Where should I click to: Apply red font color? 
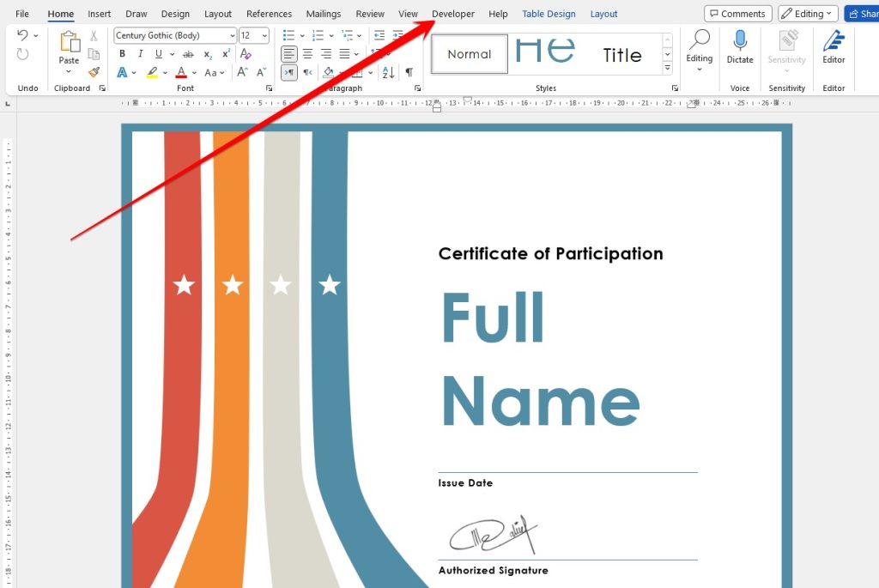(181, 72)
